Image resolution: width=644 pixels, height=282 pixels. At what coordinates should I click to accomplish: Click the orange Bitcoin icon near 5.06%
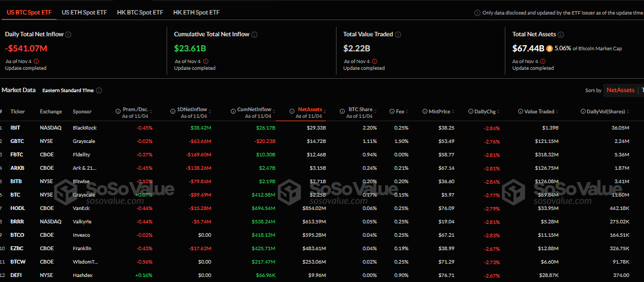coord(549,49)
